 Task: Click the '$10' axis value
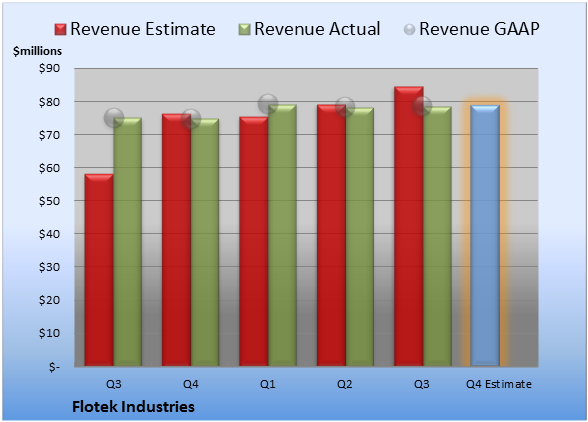(x=49, y=333)
